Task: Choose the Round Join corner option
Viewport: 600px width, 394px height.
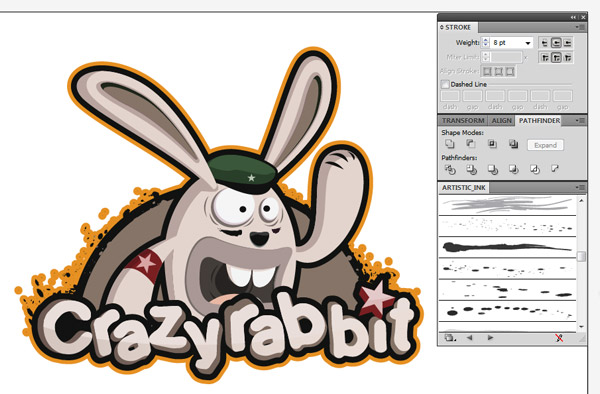Action: 556,58
